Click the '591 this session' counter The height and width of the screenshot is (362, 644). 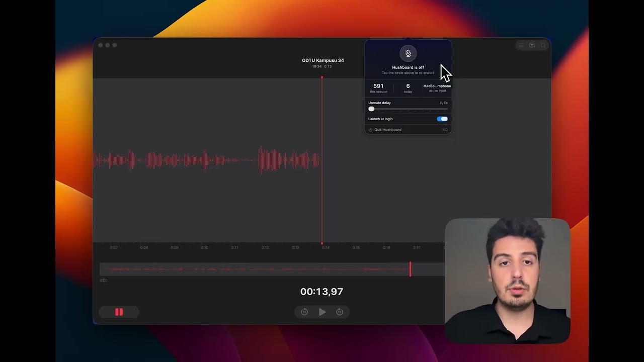tap(378, 88)
